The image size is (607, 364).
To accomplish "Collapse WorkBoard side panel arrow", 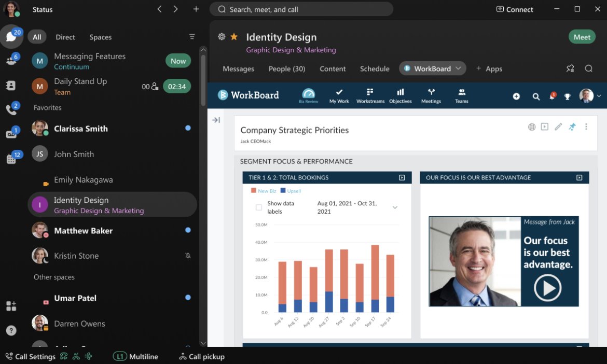I will (x=216, y=120).
